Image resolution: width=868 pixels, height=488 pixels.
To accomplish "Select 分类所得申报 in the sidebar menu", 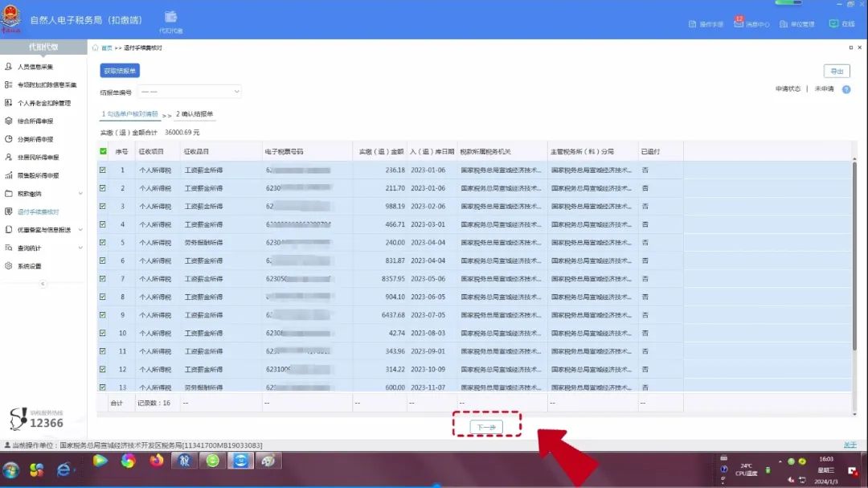I will 35,139.
